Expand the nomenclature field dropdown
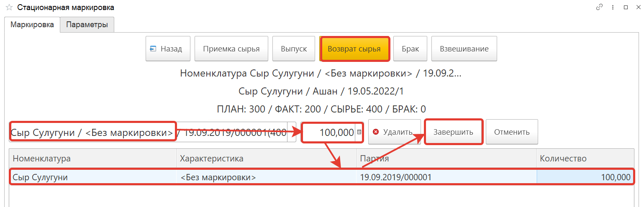 pyautogui.click(x=291, y=133)
